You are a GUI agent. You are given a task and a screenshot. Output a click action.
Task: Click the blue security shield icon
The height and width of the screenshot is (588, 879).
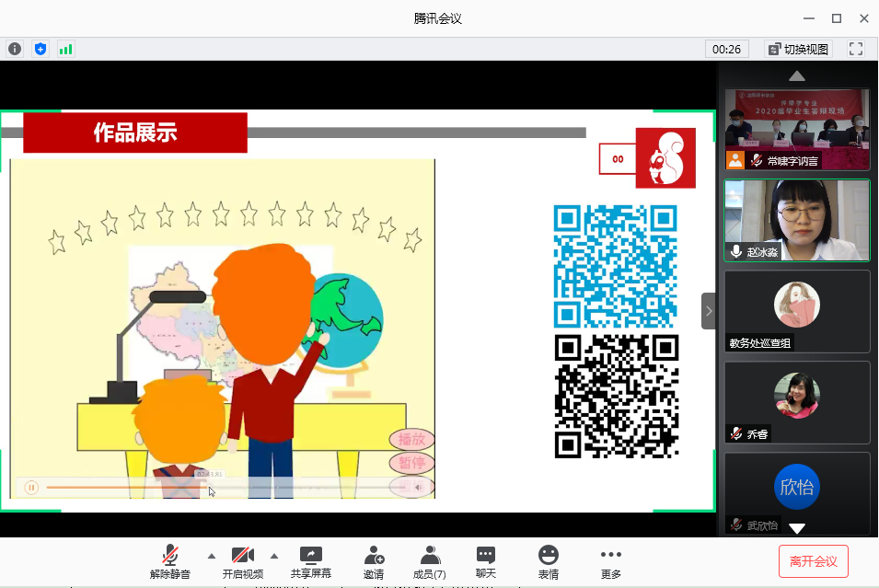40,50
